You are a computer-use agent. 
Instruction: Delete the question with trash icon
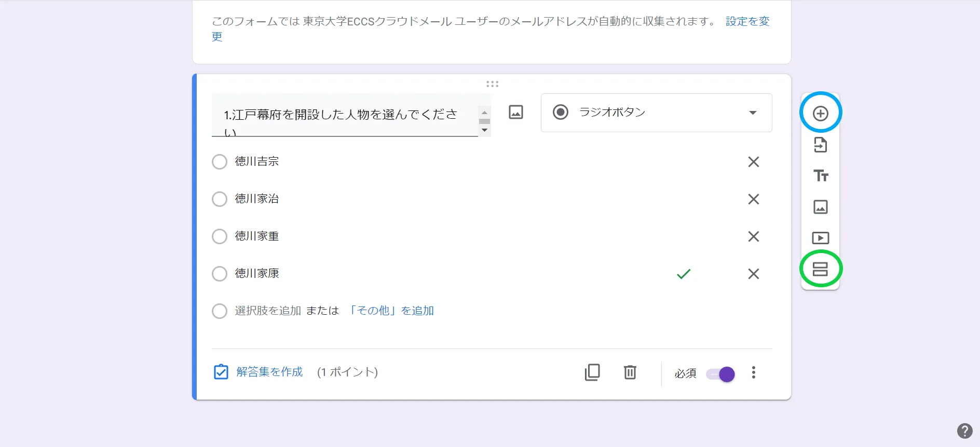[x=630, y=372]
